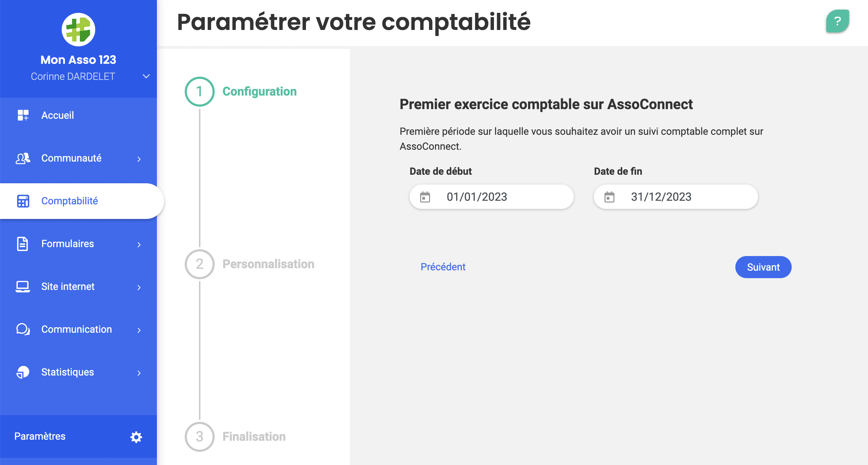Click the Date de fin field 31/12/2023
The width and height of the screenshot is (868, 465).
click(676, 197)
